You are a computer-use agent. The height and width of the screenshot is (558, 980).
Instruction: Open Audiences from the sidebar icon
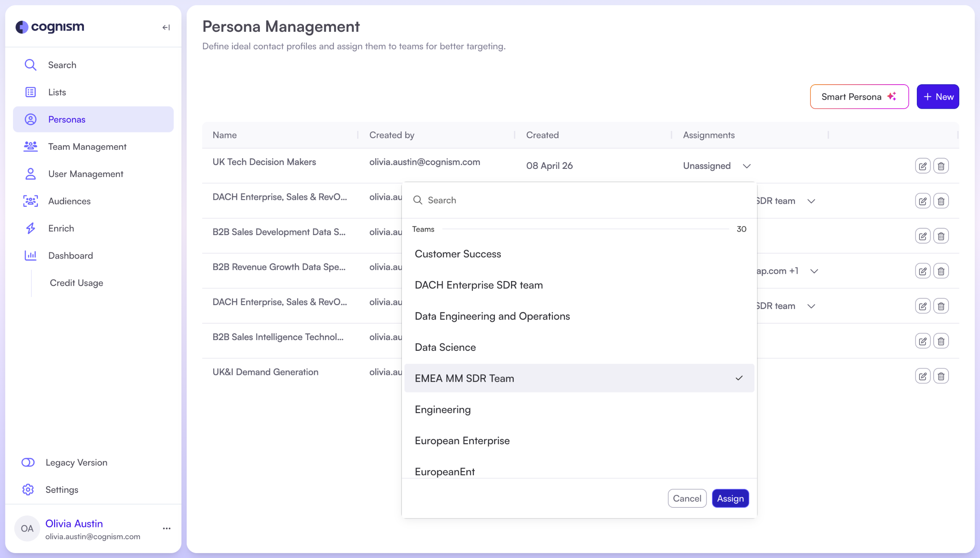[30, 201]
